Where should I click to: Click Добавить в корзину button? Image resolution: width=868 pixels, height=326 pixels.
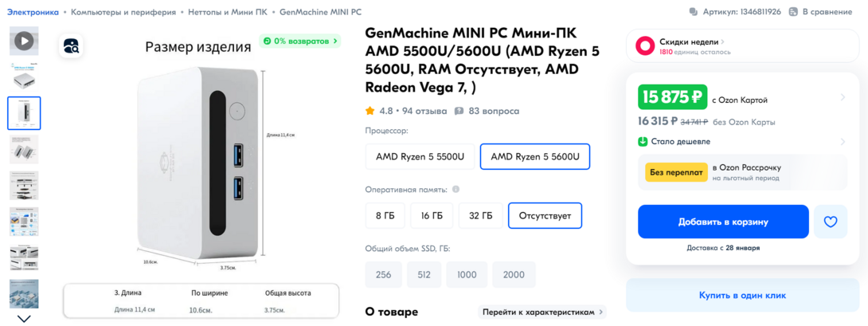coord(723,222)
